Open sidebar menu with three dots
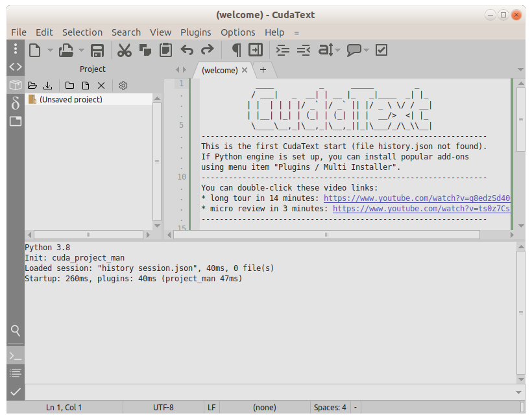The width and height of the screenshot is (532, 420). point(16,49)
